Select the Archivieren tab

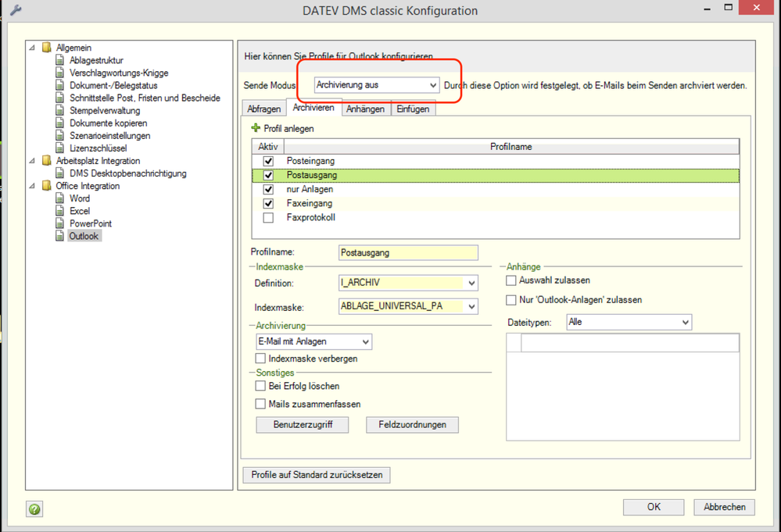click(313, 108)
